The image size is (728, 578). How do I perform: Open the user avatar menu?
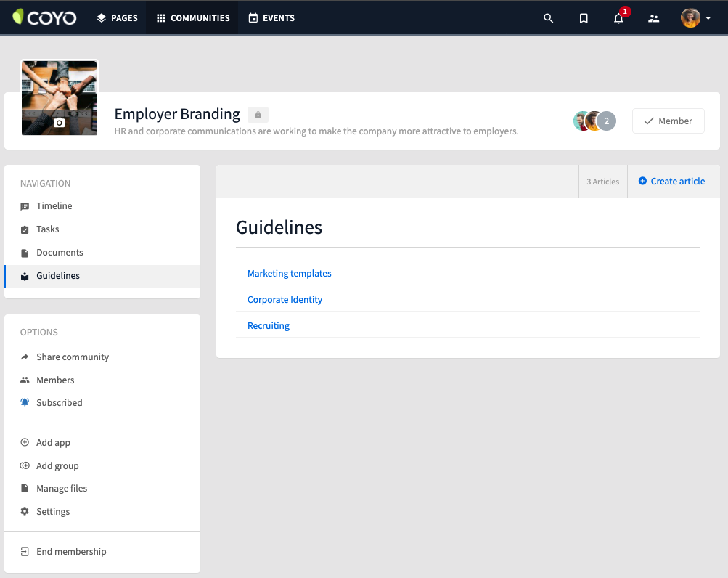tap(695, 18)
